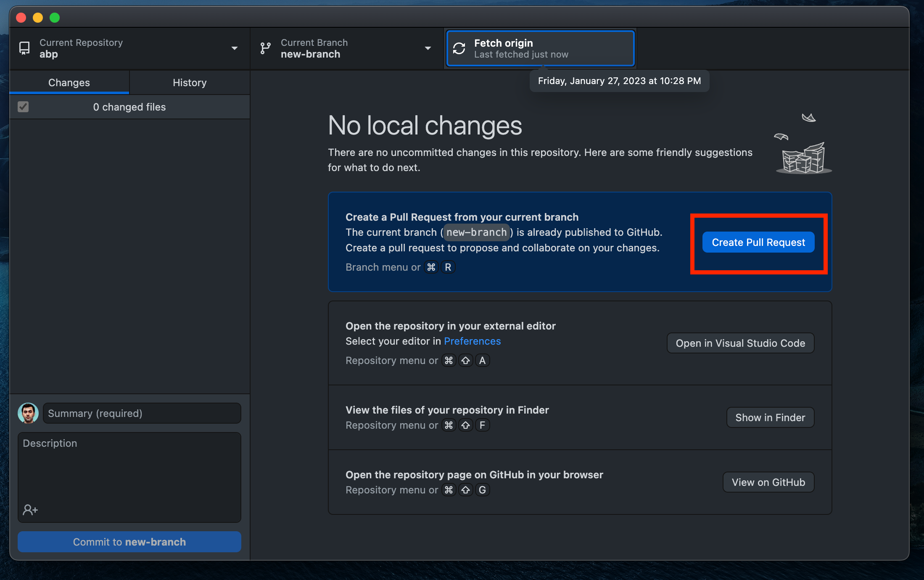
Task: Click Open in Visual Studio Code
Action: click(x=740, y=343)
